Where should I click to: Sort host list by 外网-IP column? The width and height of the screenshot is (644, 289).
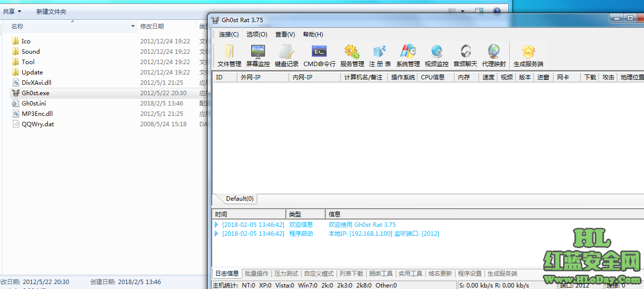(263, 77)
